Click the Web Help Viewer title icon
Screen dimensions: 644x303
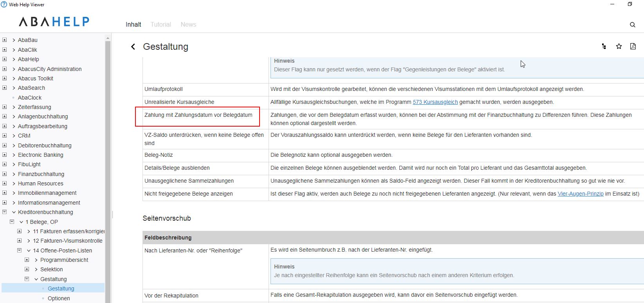click(4, 4)
